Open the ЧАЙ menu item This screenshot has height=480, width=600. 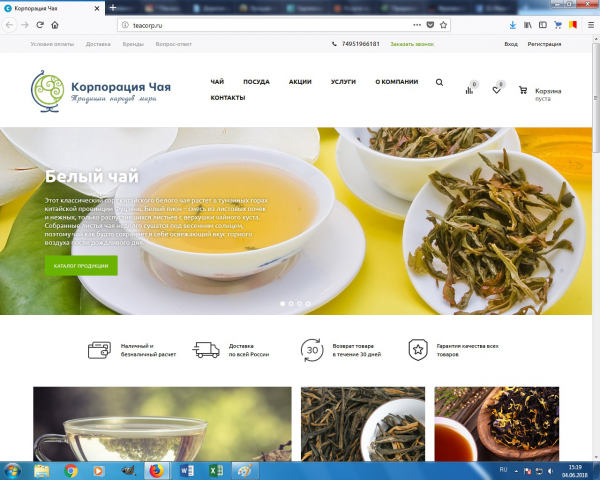pos(217,82)
